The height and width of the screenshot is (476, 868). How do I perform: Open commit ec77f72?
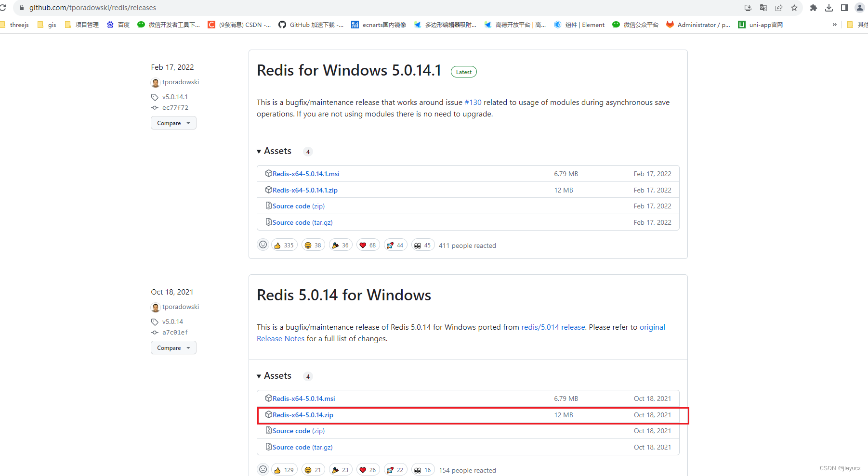click(x=175, y=108)
